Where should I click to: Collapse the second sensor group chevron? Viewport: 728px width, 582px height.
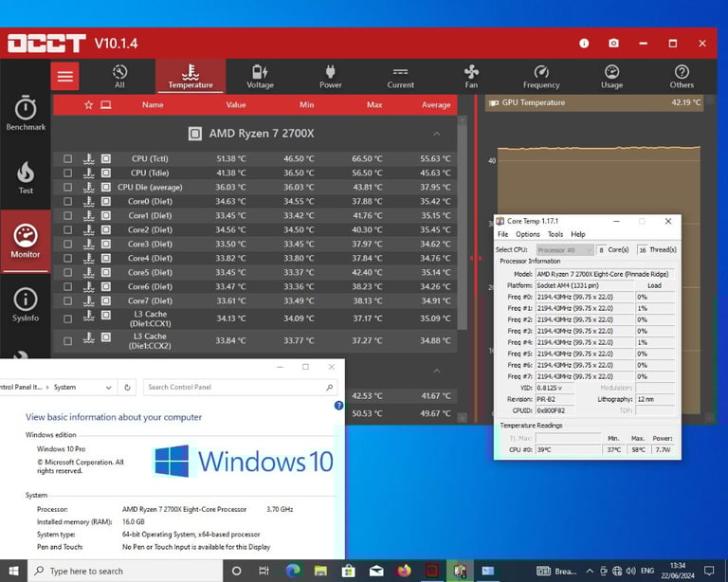[436, 371]
